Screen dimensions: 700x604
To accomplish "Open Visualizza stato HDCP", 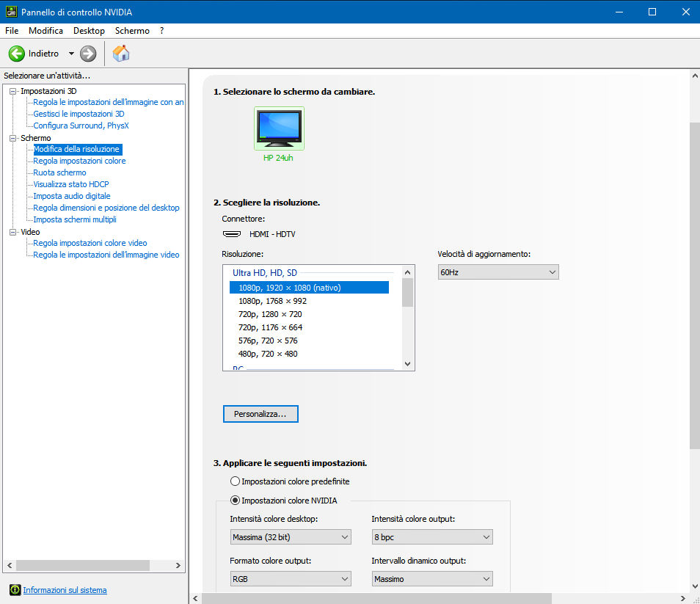I will click(x=71, y=184).
